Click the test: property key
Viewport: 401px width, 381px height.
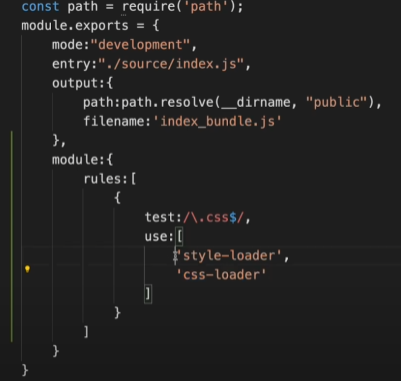pos(163,218)
